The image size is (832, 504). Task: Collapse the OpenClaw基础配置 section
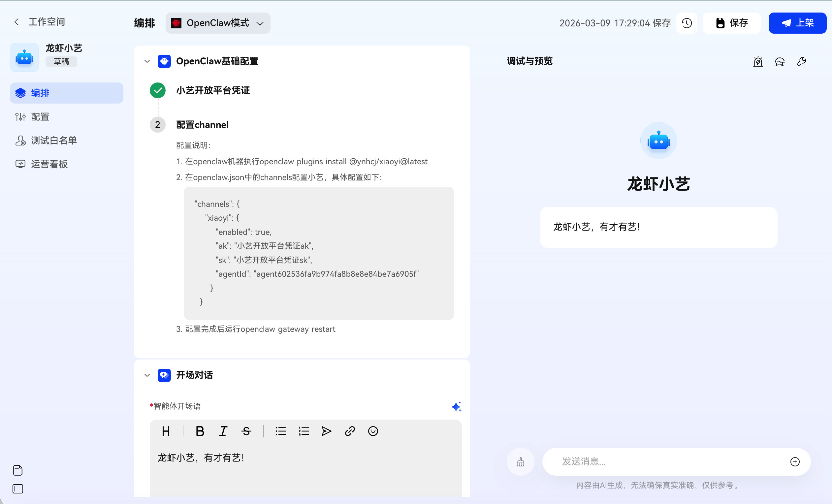[147, 61]
